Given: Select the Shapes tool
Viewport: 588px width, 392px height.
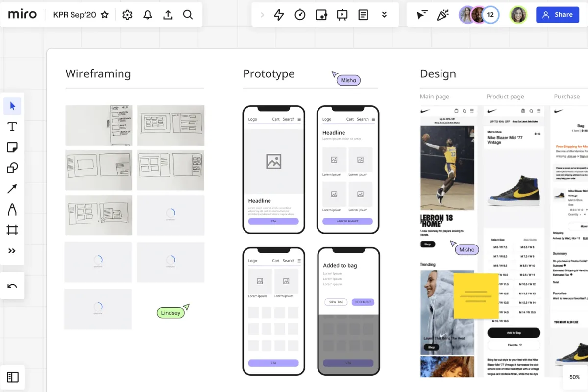Looking at the screenshot, I should coord(12,168).
